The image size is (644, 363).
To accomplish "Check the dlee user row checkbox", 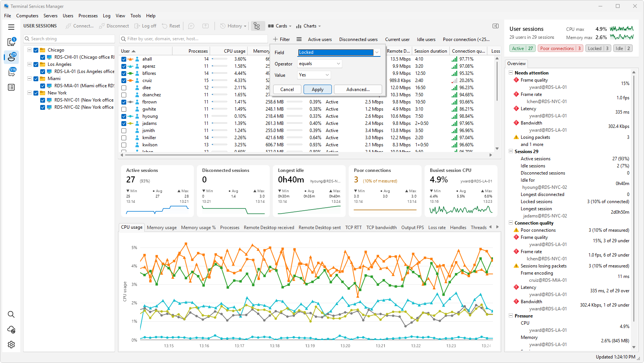I will tap(124, 88).
